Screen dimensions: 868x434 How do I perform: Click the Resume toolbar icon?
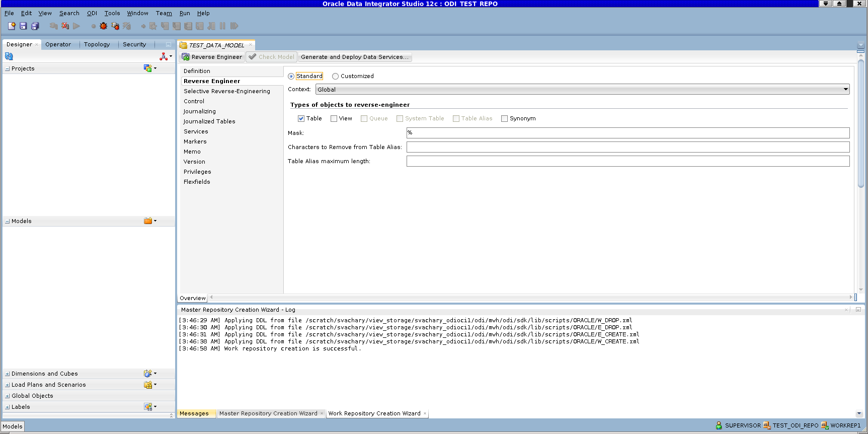(x=234, y=26)
